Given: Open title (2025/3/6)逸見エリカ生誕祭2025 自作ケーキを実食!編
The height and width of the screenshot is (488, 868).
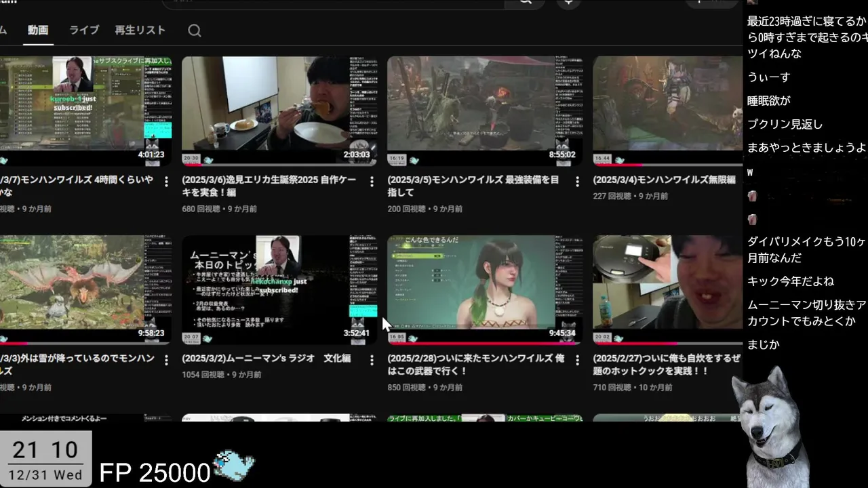Looking at the screenshot, I should (271, 186).
